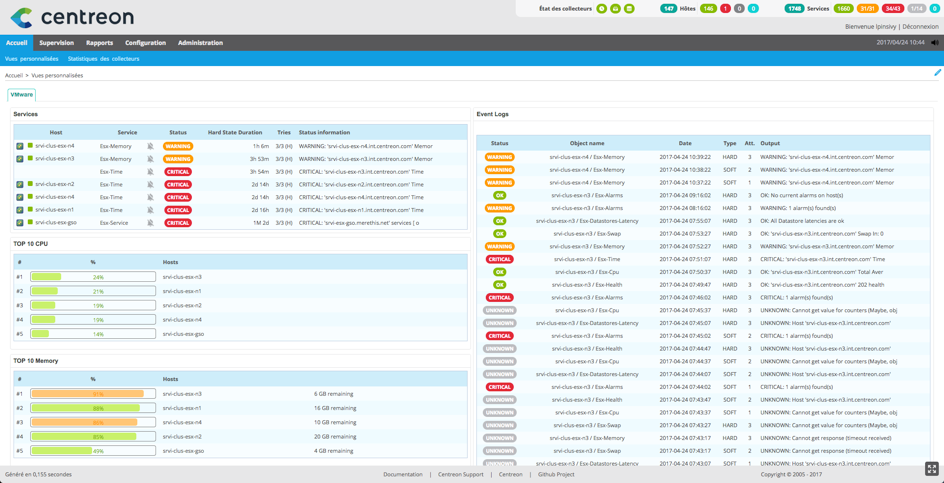
Task: Click the red hosts down counter badge
Action: [x=725, y=8]
